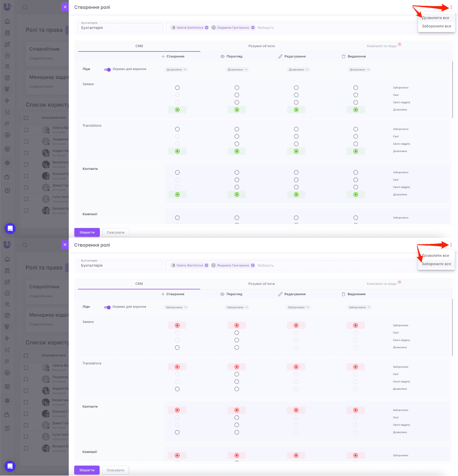
Task: Close role creation panel, upper screenshot purple X
Action: (x=65, y=7)
